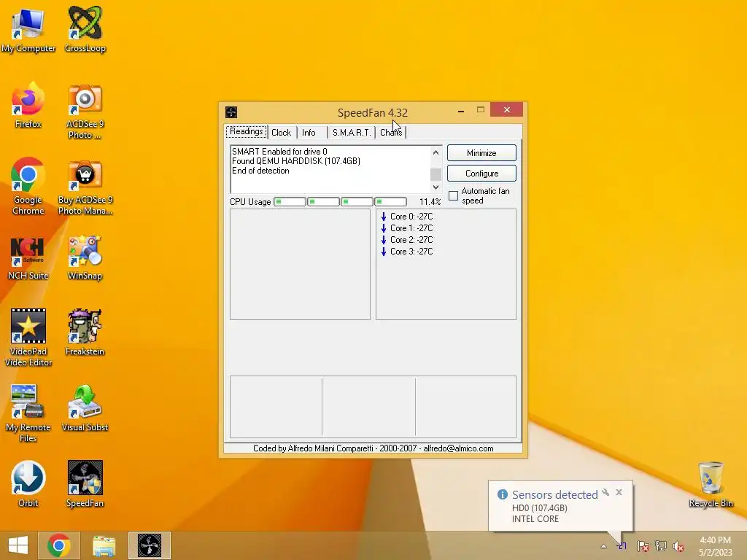The width and height of the screenshot is (747, 560).
Task: Click 'Found QEMU HARDDISK (107.4GB)' log line
Action: pos(296,161)
